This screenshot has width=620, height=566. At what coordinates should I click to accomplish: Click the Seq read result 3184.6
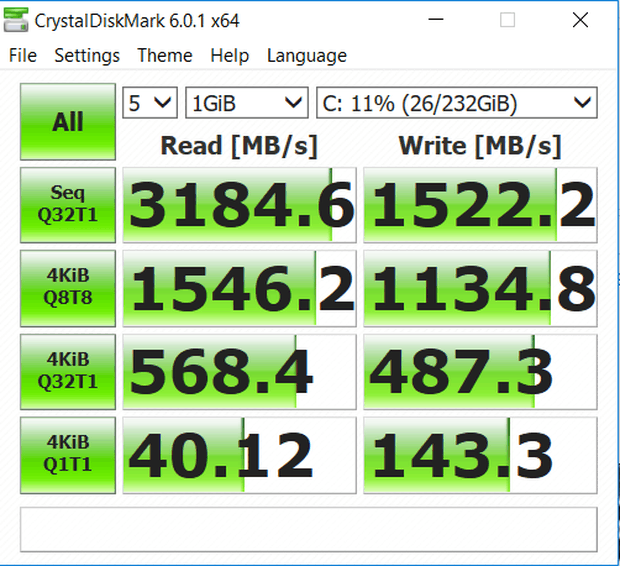point(239,205)
